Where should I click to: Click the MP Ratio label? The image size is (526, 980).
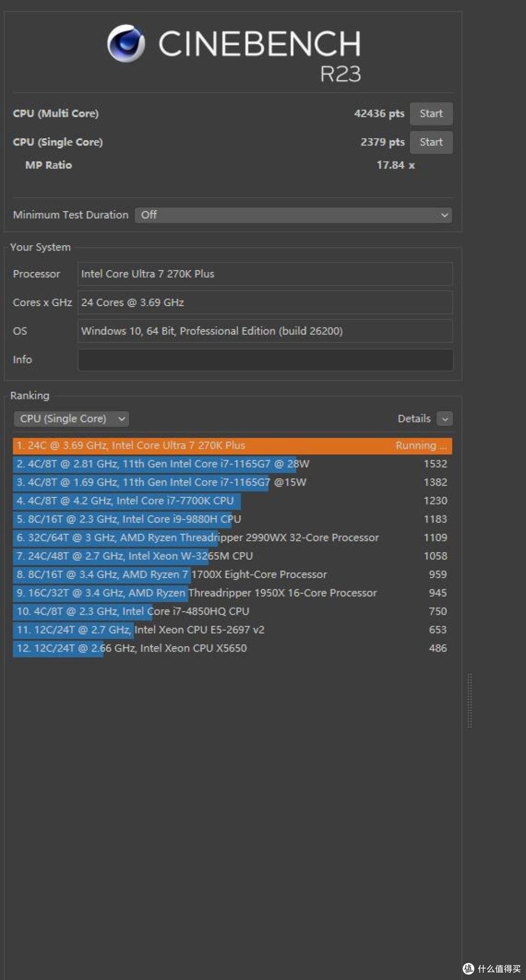pyautogui.click(x=49, y=165)
